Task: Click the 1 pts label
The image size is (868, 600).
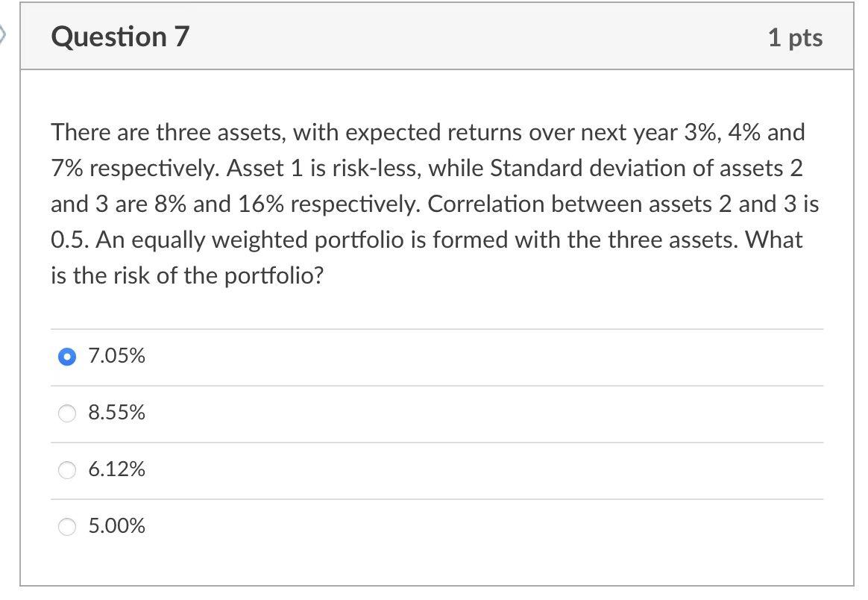Action: click(x=795, y=37)
